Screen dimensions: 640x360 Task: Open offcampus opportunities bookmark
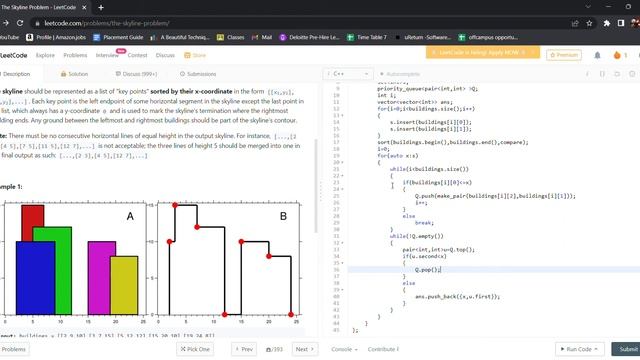[488, 37]
